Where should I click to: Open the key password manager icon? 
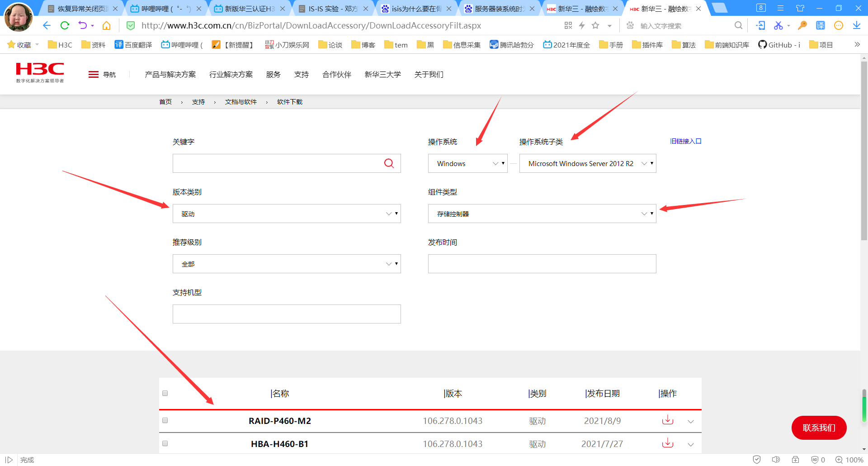pos(802,25)
